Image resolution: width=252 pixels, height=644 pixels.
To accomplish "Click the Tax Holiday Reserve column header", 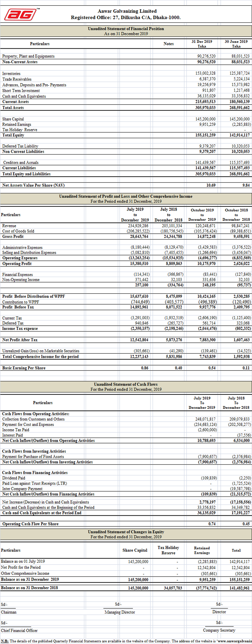I will tap(168, 550).
